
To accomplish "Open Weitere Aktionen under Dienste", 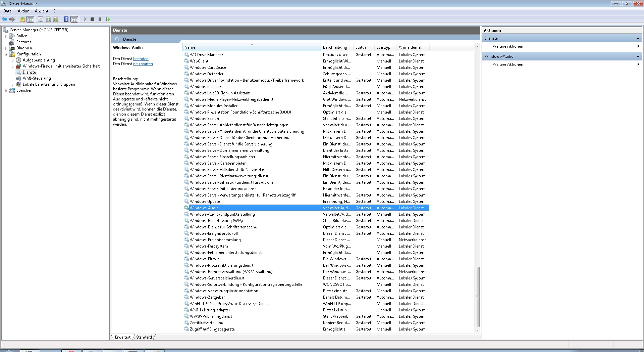I will [562, 46].
